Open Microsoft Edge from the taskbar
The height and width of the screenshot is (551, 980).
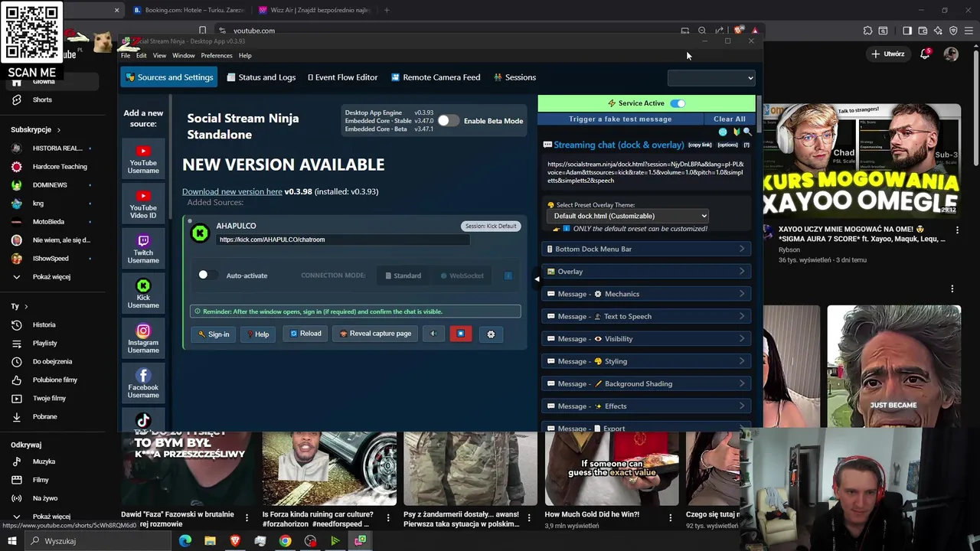(x=185, y=541)
